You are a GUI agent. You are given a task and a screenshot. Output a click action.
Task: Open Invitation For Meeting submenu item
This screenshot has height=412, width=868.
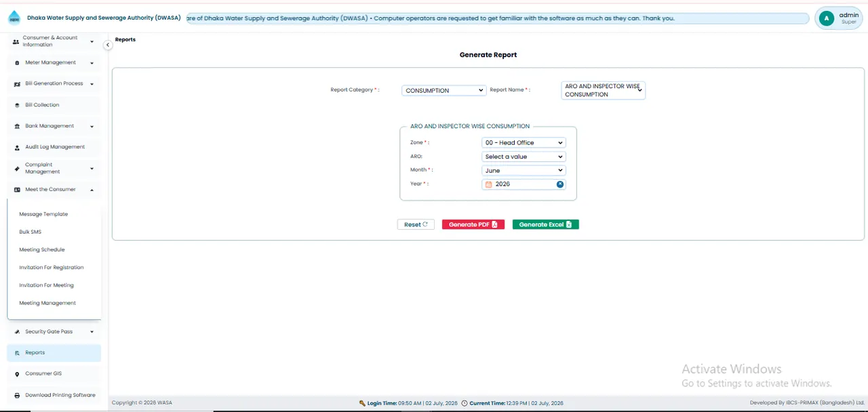pyautogui.click(x=47, y=285)
